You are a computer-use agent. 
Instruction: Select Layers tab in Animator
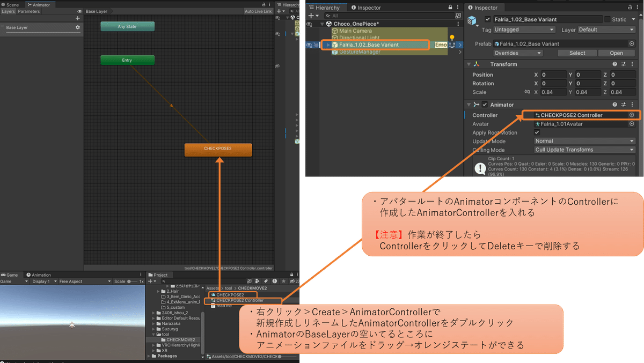click(8, 11)
